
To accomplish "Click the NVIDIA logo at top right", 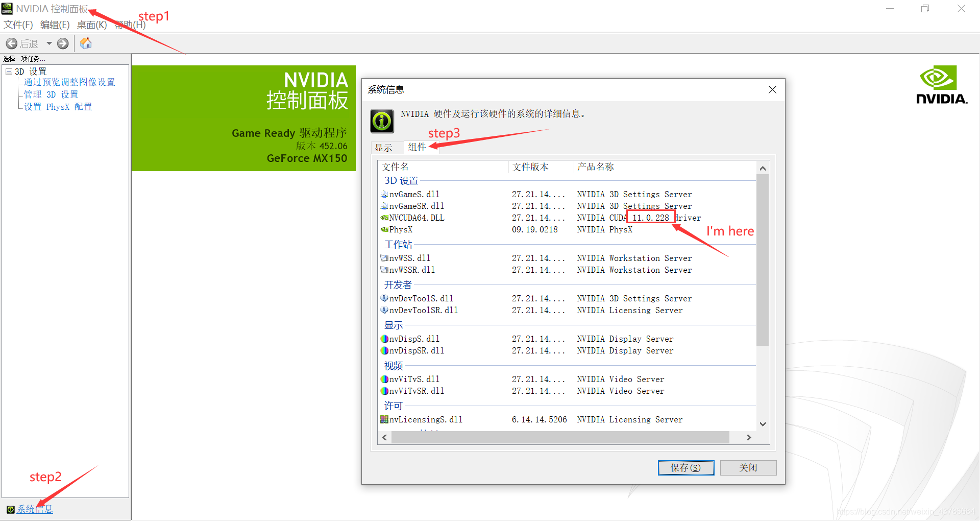I will click(942, 85).
